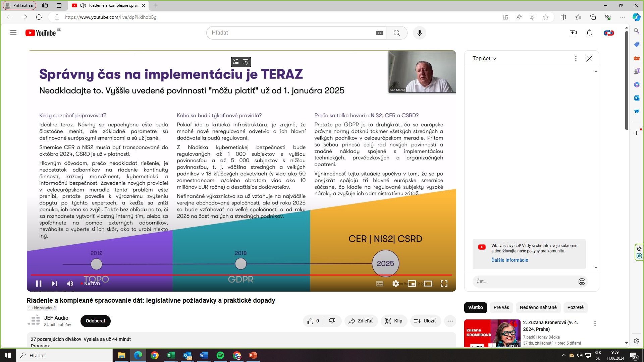This screenshot has height=362, width=644.
Task: Open the on-screen keyboard in search box
Action: 379,33
